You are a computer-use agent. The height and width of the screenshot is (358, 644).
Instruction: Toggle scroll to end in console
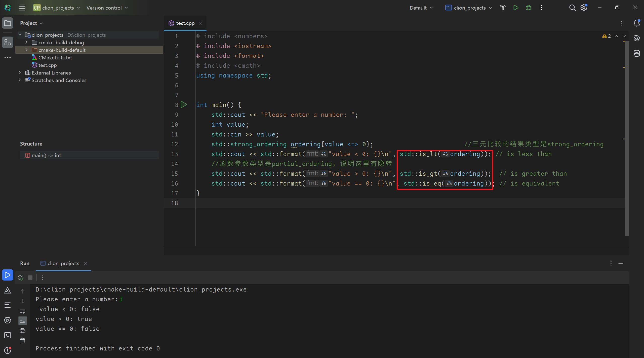coord(23,320)
